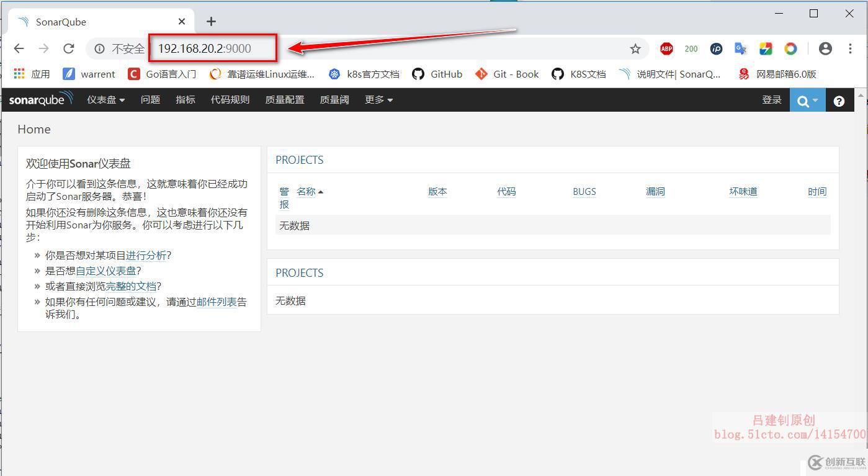Follow the 完整的文档 link
The image size is (868, 476).
tap(131, 286)
